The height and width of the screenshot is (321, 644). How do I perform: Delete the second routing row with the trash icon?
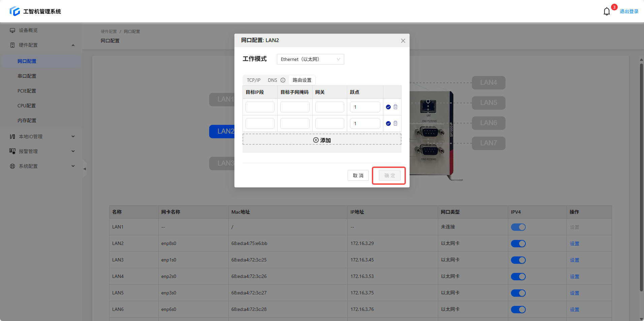click(395, 123)
